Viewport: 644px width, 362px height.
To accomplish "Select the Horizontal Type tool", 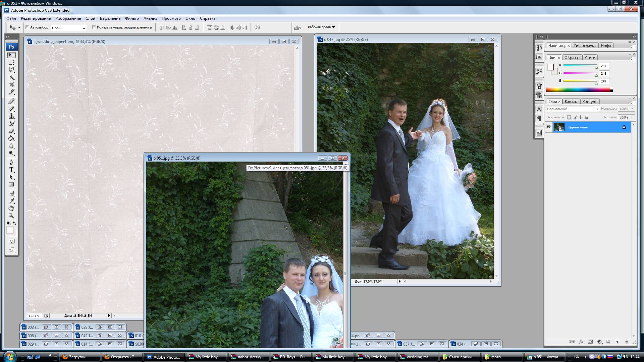I will [x=11, y=170].
